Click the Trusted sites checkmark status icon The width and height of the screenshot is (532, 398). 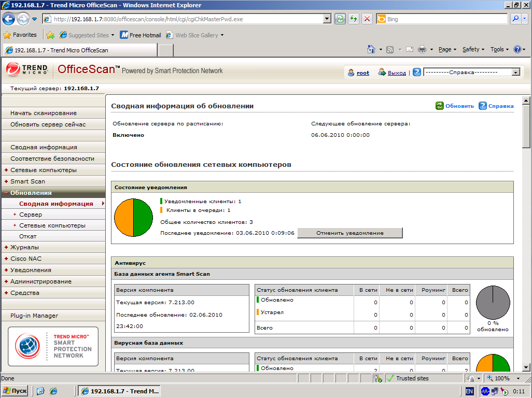(390, 378)
